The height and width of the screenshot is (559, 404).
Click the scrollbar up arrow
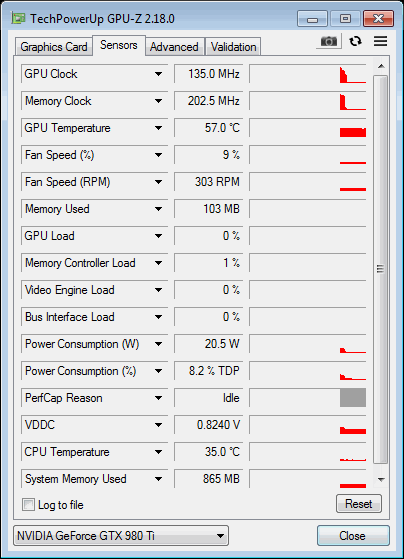pos(381,67)
